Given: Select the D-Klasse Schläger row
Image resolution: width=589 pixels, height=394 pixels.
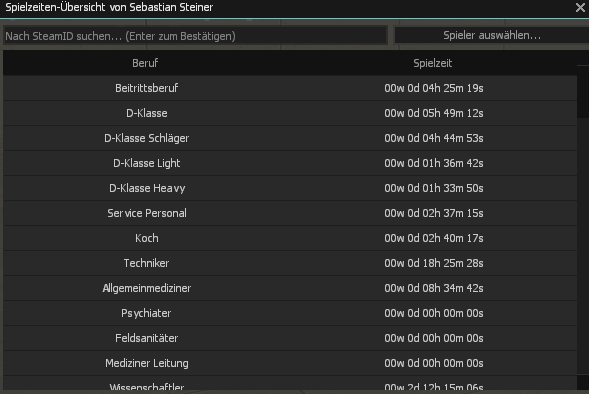Looking at the screenshot, I should 290,138.
